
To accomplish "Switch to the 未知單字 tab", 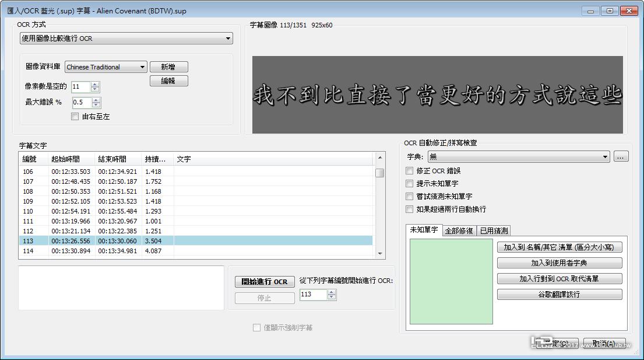I will (x=424, y=230).
